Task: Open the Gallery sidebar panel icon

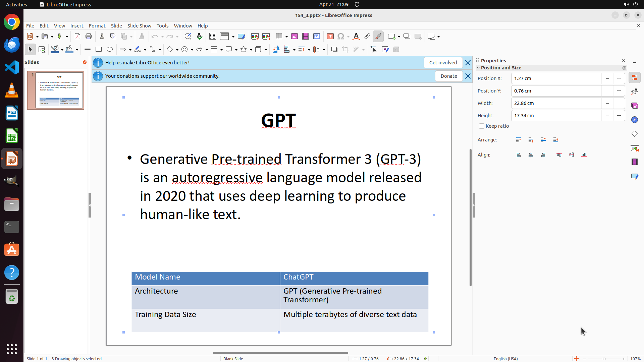Action: (635, 106)
